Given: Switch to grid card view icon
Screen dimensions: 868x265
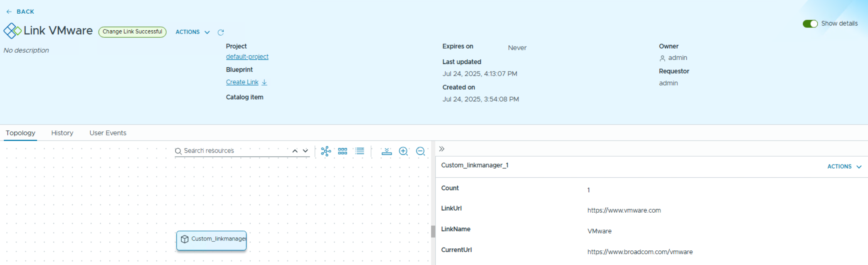Looking at the screenshot, I should tap(343, 151).
